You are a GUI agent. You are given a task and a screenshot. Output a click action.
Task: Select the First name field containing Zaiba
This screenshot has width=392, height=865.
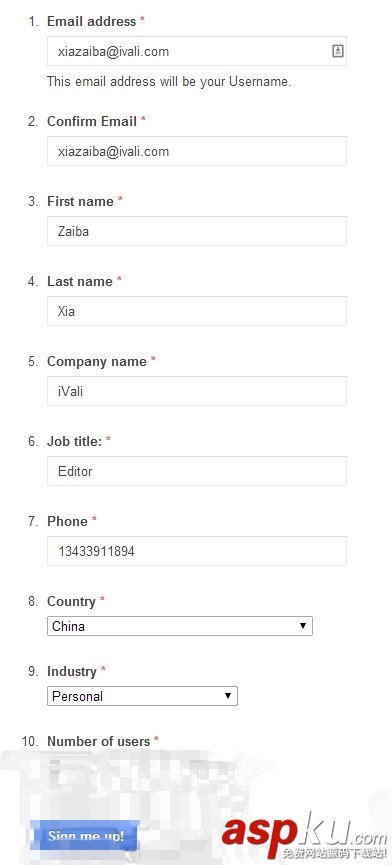tap(197, 231)
